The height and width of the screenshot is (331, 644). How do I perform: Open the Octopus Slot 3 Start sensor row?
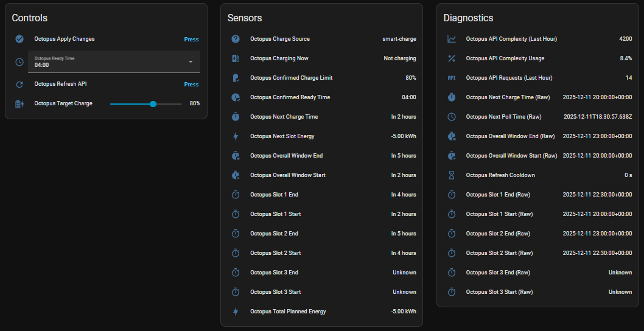(321, 292)
